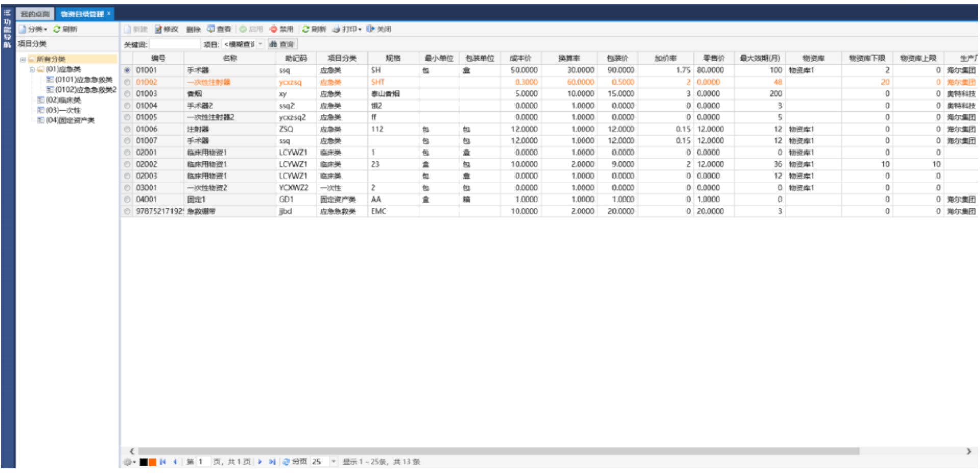Click the orange color swatch in footer
The image size is (980, 475).
tap(152, 462)
